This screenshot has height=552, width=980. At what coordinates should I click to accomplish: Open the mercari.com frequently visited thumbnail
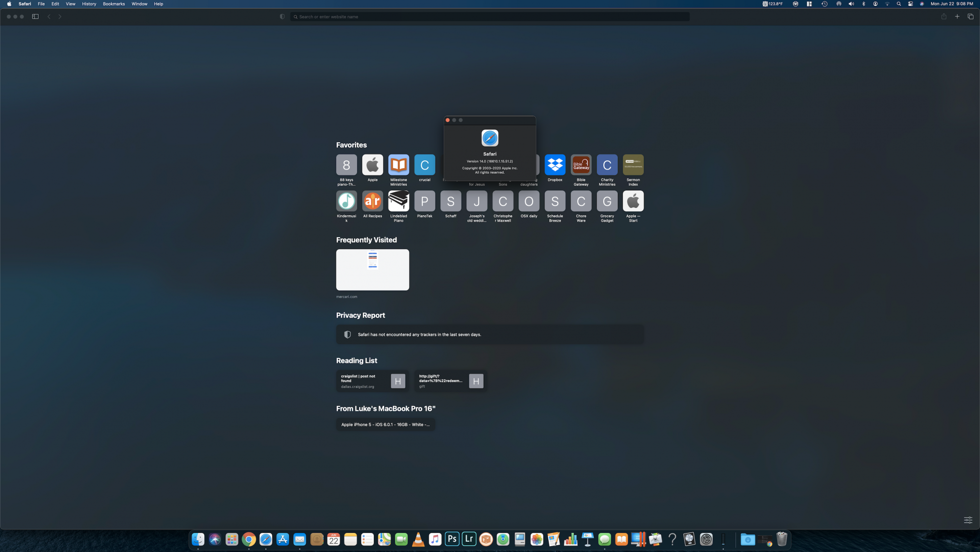pyautogui.click(x=372, y=270)
